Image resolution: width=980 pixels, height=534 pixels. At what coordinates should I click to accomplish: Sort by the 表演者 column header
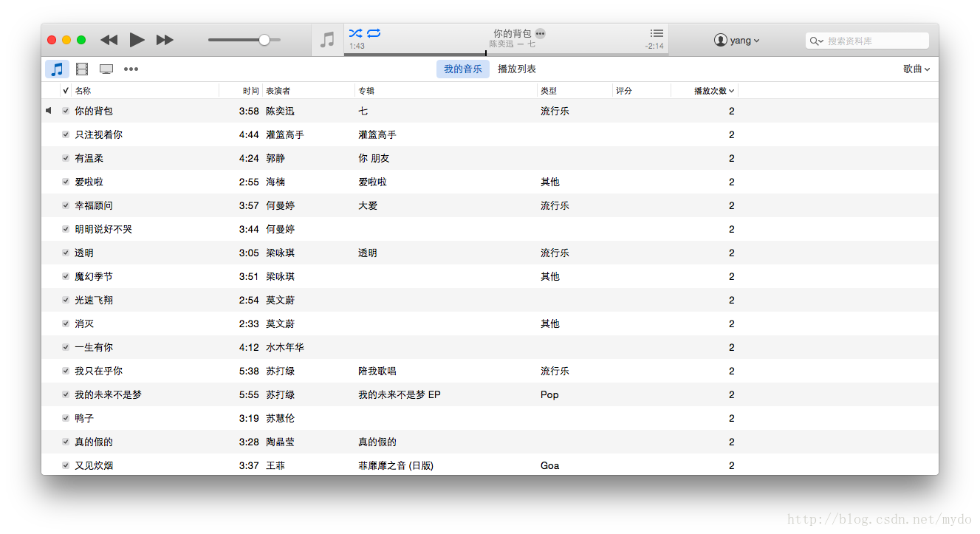278,91
